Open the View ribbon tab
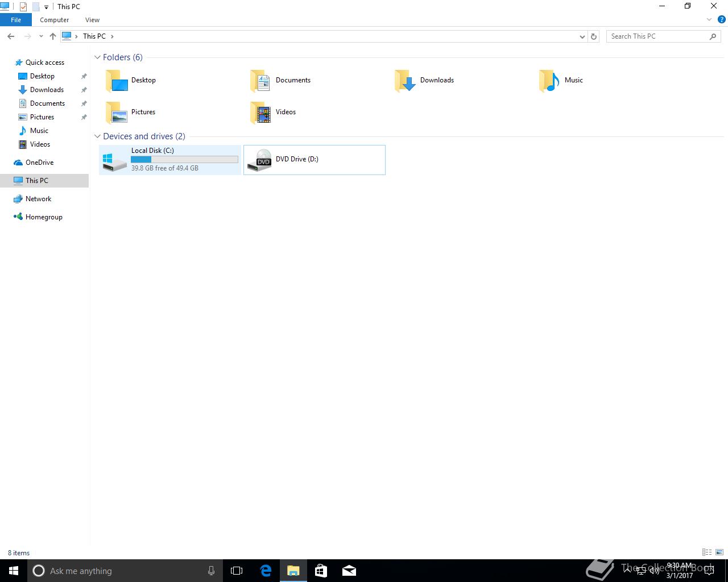Image resolution: width=728 pixels, height=582 pixels. click(x=92, y=20)
